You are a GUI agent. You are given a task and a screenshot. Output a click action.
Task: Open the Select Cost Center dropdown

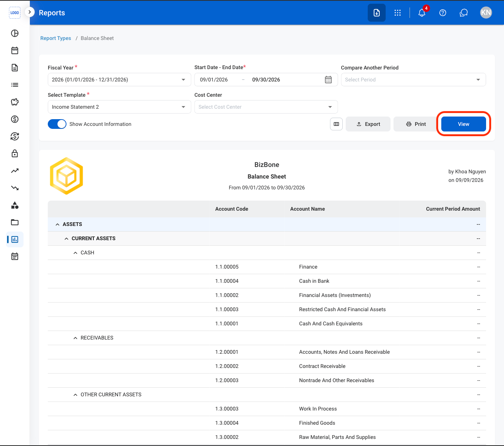click(266, 107)
